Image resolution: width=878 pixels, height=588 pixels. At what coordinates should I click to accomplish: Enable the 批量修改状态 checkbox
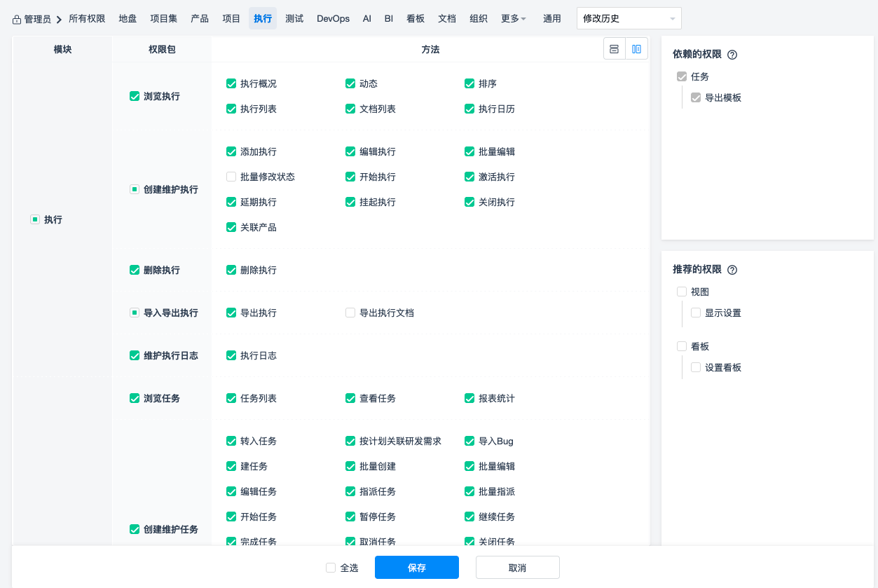231,177
